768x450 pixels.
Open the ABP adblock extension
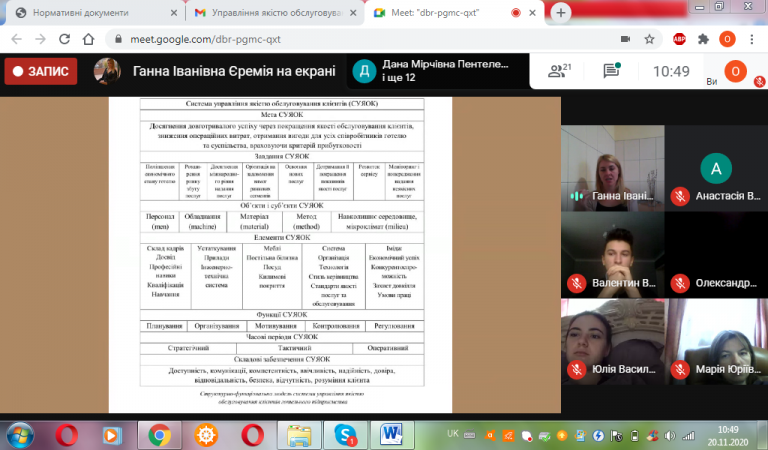pyautogui.click(x=679, y=39)
